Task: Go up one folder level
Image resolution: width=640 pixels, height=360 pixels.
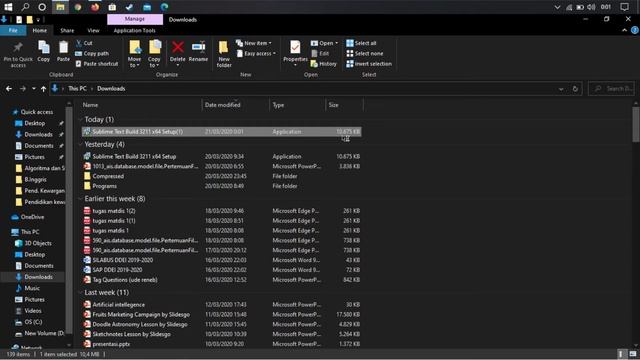Action: pos(43,89)
